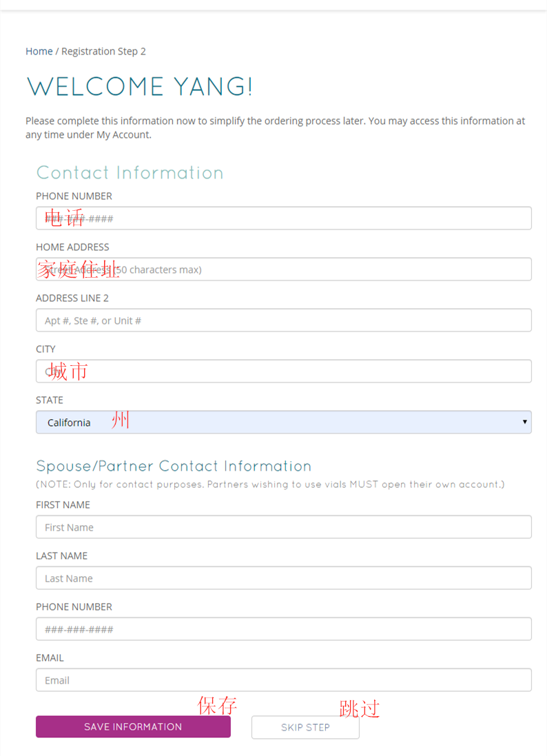Click the EMAIL field label
Image resolution: width=547 pixels, height=756 pixels.
tap(50, 657)
